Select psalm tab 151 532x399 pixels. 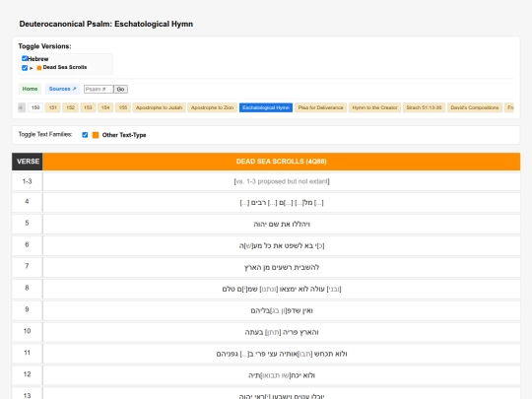click(x=52, y=107)
